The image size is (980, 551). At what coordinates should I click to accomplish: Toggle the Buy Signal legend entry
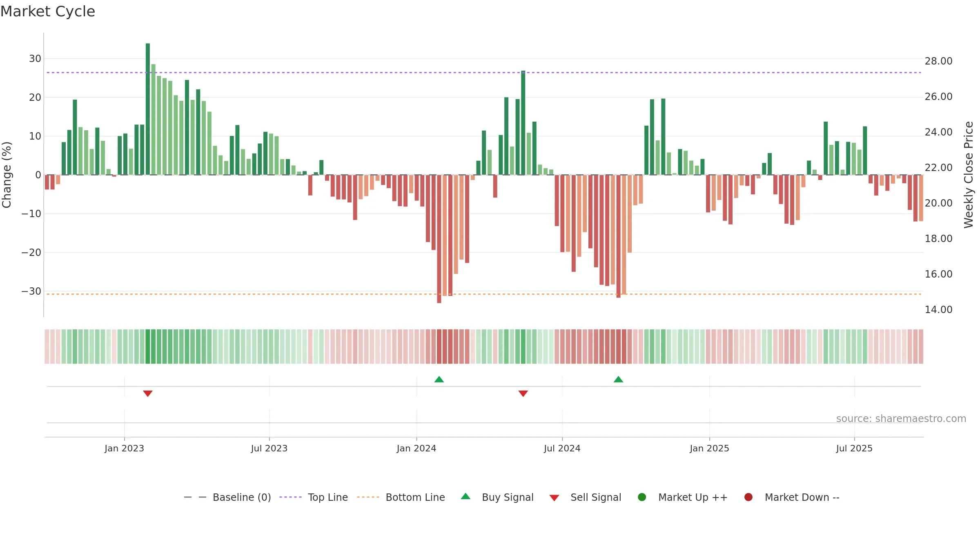(x=497, y=497)
